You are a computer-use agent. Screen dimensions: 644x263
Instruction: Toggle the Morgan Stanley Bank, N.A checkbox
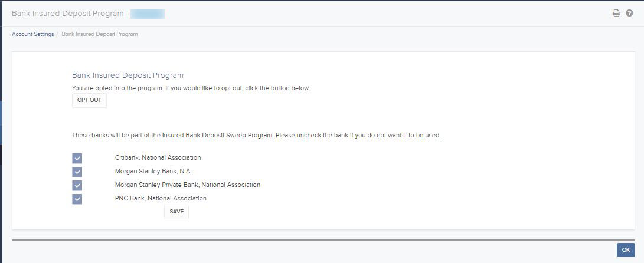pos(77,172)
